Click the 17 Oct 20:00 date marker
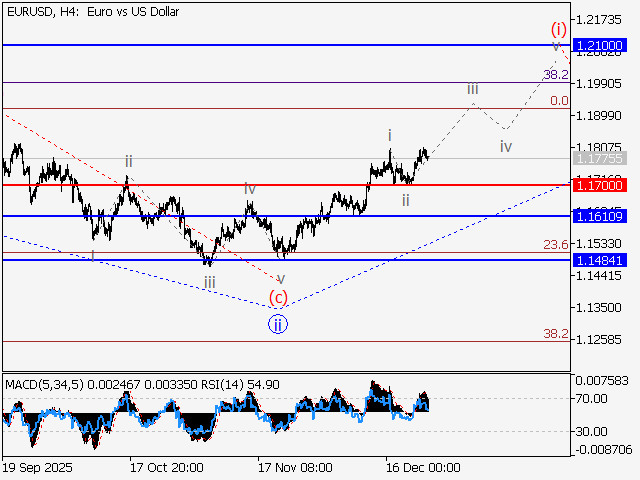The image size is (640, 480). [168, 467]
